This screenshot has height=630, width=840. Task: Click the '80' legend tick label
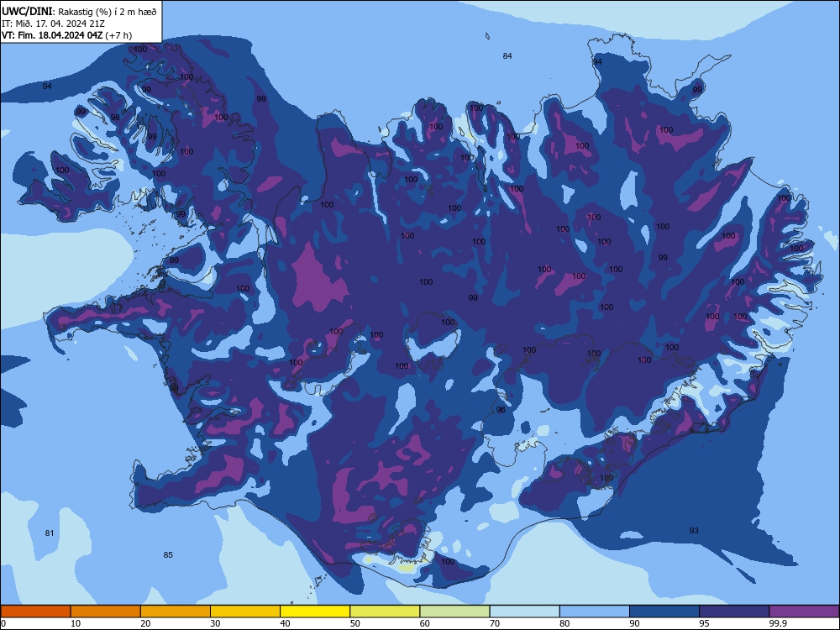click(564, 623)
